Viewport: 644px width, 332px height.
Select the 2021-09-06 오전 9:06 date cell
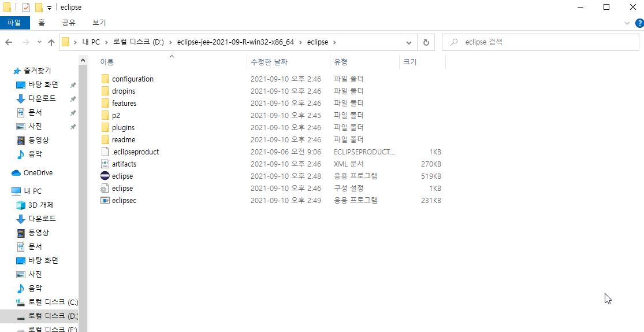click(286, 152)
